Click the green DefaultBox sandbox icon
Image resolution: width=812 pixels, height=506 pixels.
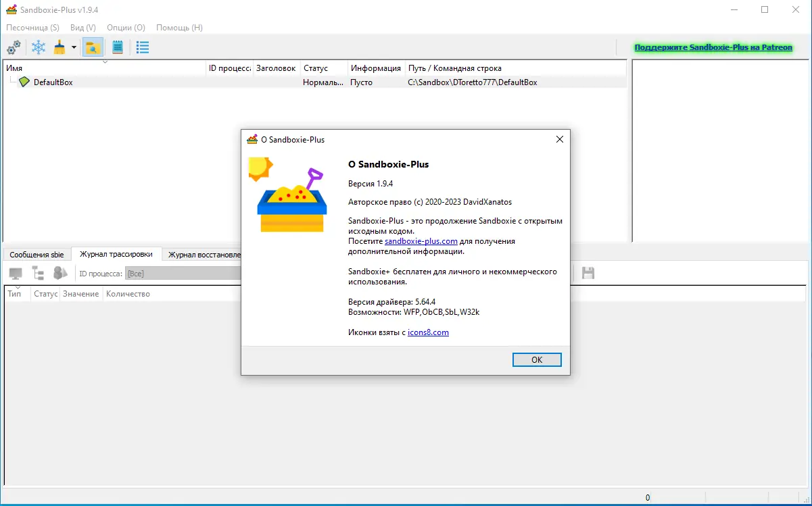point(24,82)
